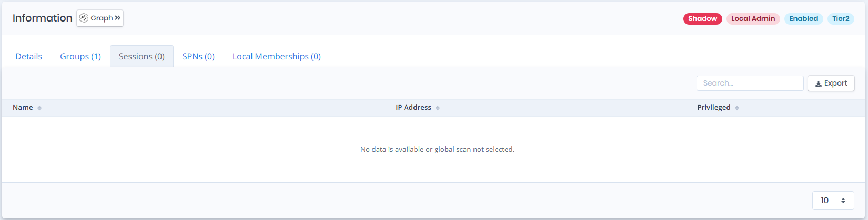This screenshot has height=220, width=868.
Task: Export the sessions table
Action: pyautogui.click(x=831, y=83)
